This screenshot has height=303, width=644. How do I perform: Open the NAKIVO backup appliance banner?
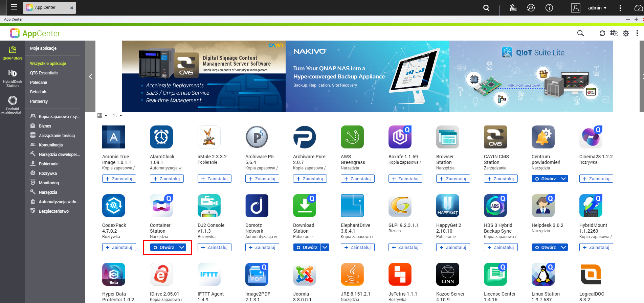point(368,76)
